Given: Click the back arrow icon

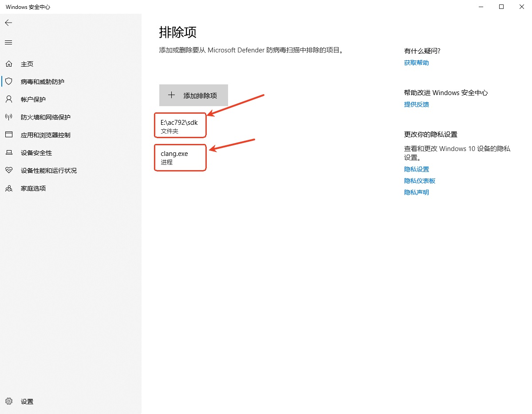Looking at the screenshot, I should [8, 23].
